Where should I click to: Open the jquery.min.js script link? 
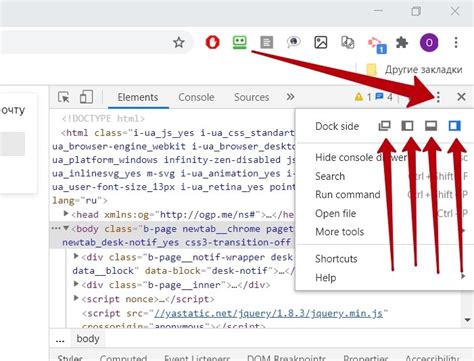pyautogui.click(x=268, y=313)
